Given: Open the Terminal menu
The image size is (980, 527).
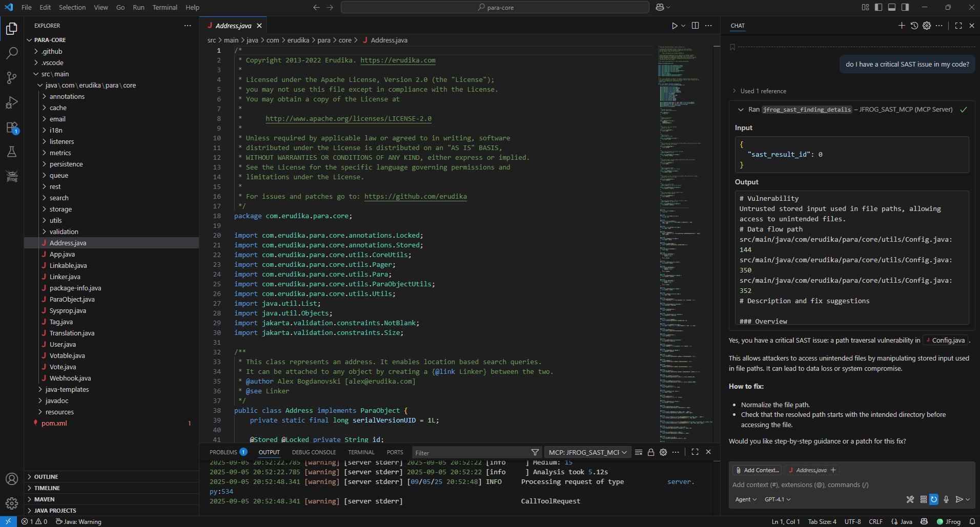Looking at the screenshot, I should [x=165, y=7].
